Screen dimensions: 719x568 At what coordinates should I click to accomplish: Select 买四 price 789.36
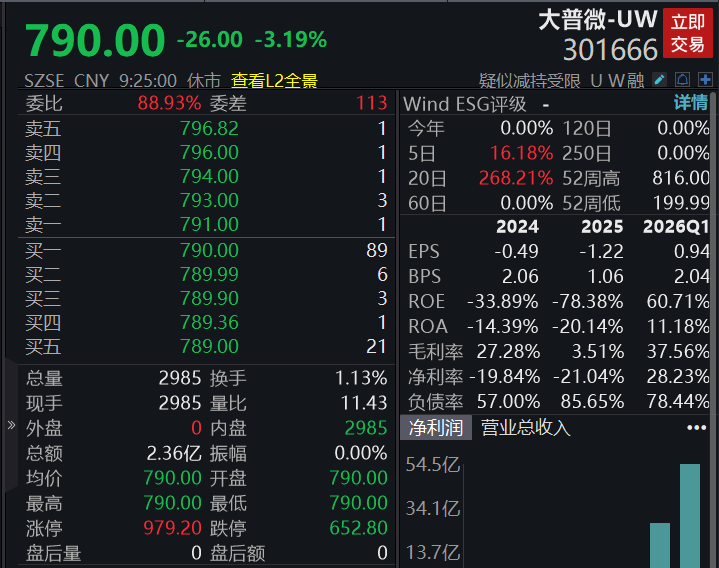(209, 322)
